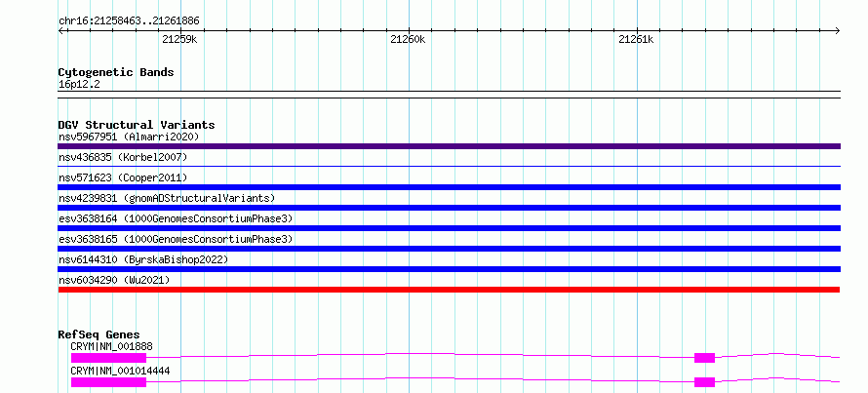Image resolution: width=868 pixels, height=393 pixels.
Task: Click the left arrowhead of the ruler
Action: [x=60, y=30]
